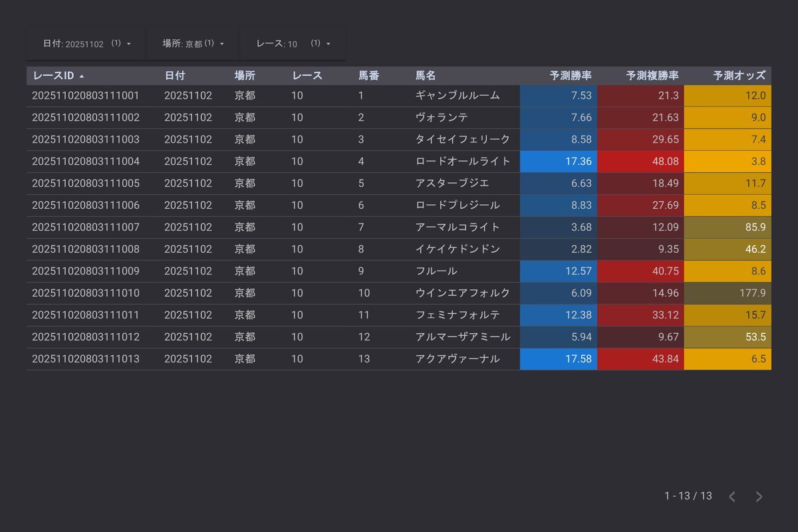Click the sort arrow beside レースID
The height and width of the screenshot is (532, 798).
coord(82,76)
